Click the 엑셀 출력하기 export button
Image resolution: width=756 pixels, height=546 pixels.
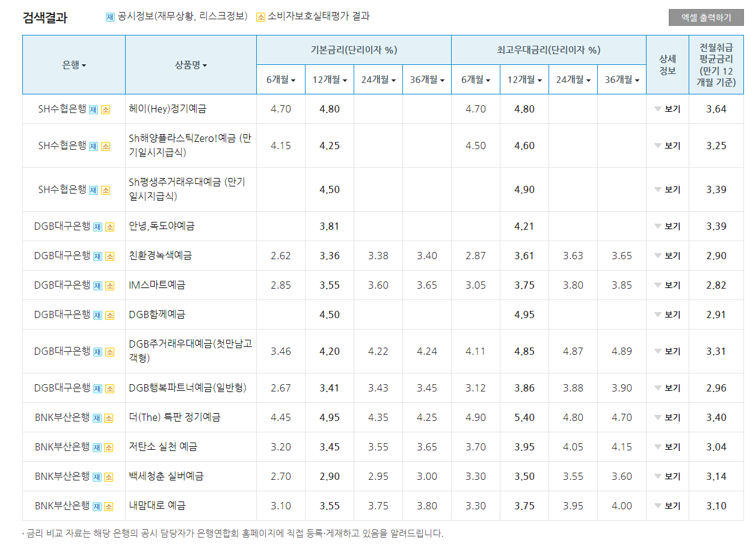(x=706, y=17)
